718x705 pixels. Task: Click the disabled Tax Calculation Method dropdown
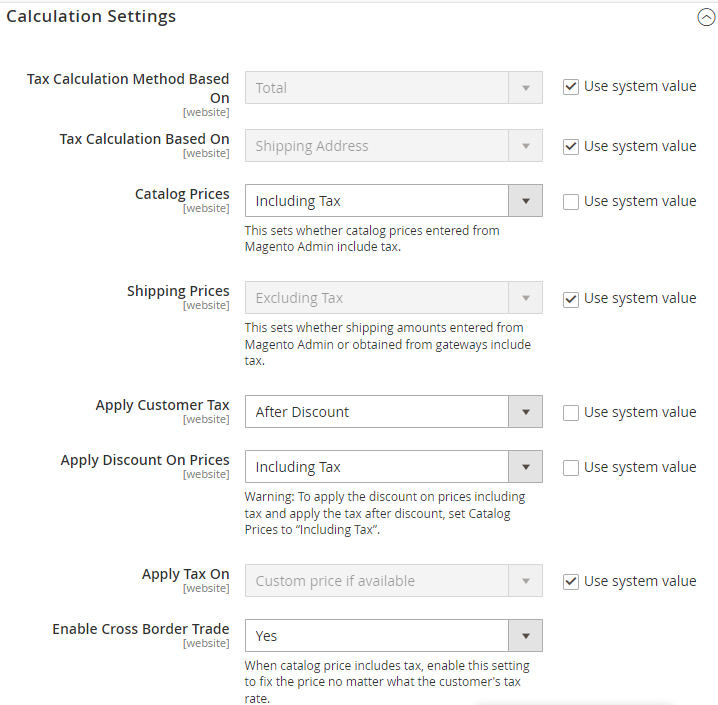(x=393, y=87)
